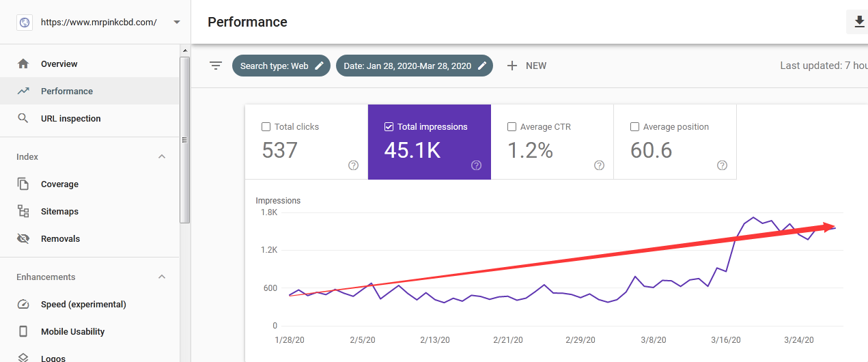Click the Logos layers icon

pos(23,357)
